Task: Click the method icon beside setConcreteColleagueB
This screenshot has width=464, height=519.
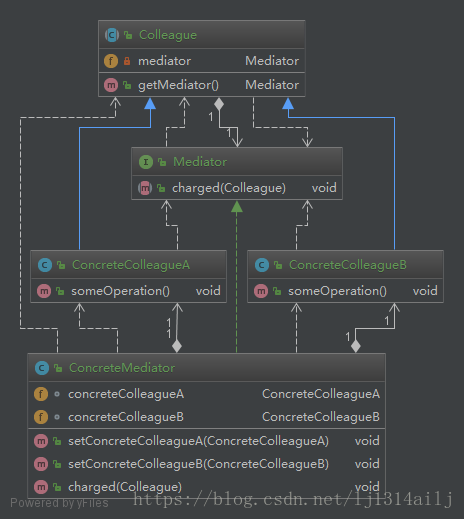Action: pos(41,464)
